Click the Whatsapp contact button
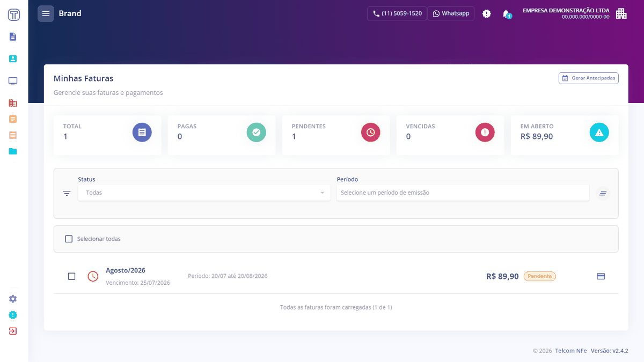The width and height of the screenshot is (644, 362). (451, 13)
